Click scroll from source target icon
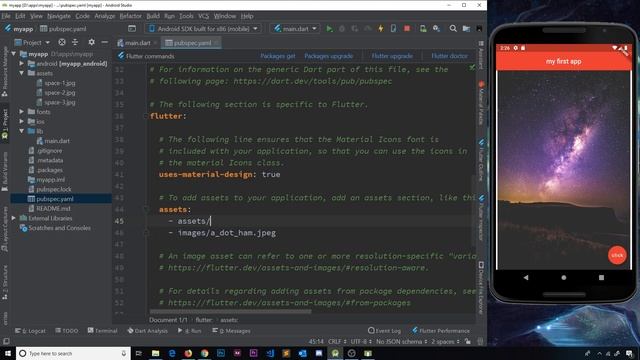 click(62, 42)
